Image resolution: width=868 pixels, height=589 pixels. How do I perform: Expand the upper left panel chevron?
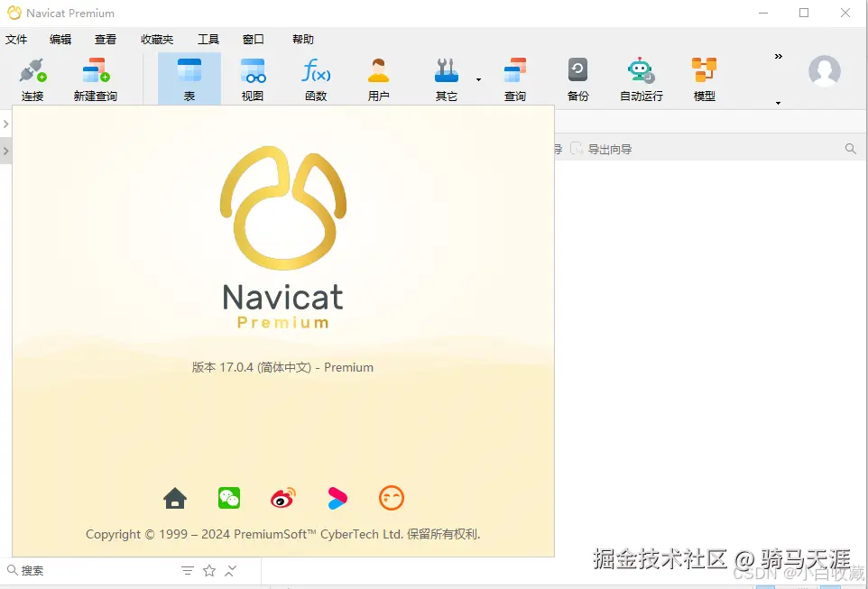click(x=5, y=124)
